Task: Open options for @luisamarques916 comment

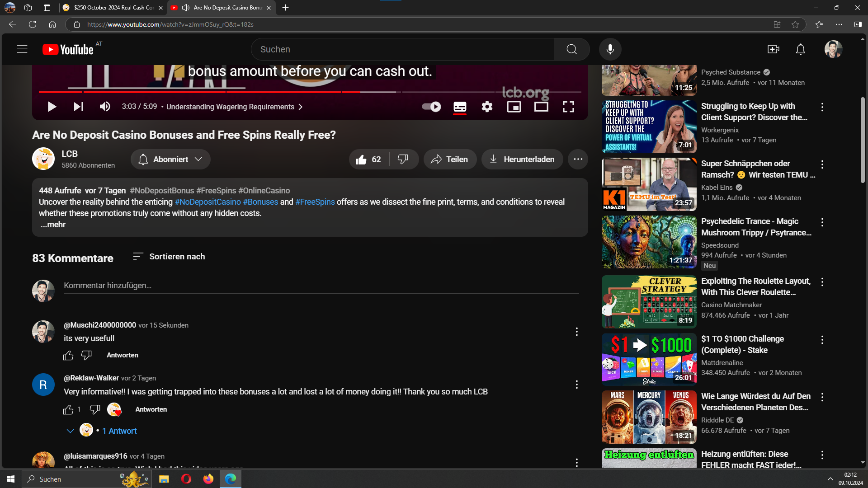Action: (x=576, y=462)
